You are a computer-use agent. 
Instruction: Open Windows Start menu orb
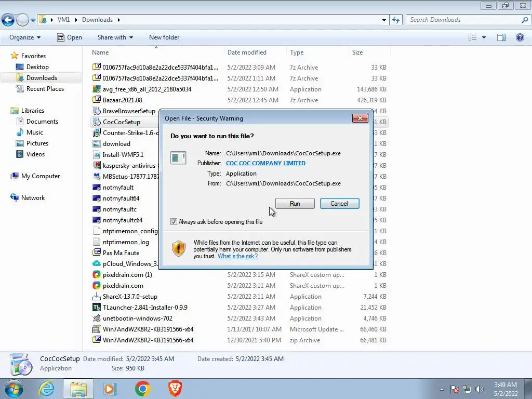[x=14, y=389]
